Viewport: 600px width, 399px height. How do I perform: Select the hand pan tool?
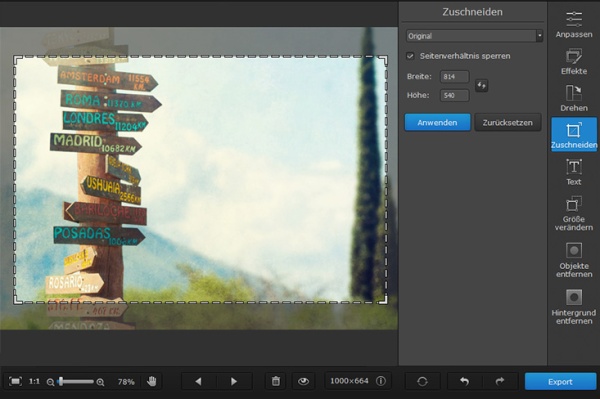[x=152, y=381]
